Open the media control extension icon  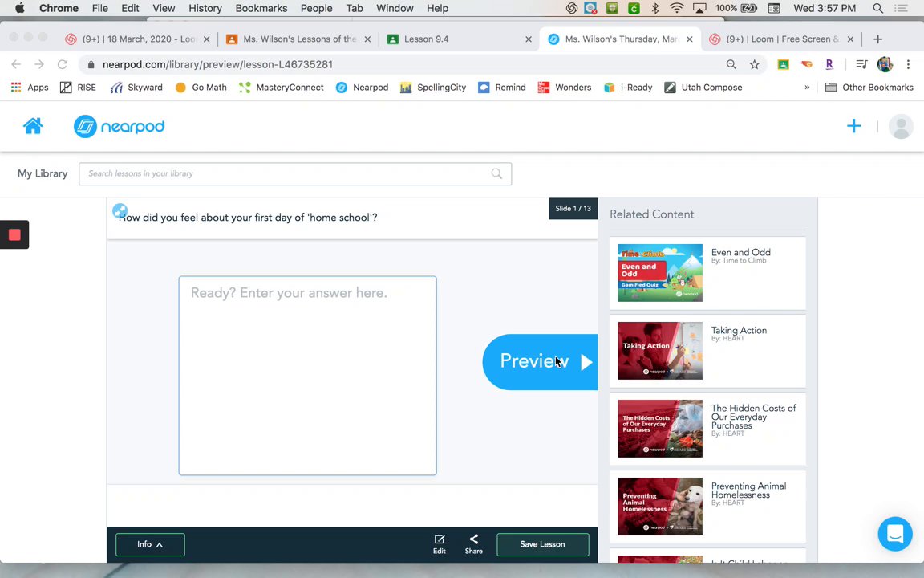coord(861,64)
